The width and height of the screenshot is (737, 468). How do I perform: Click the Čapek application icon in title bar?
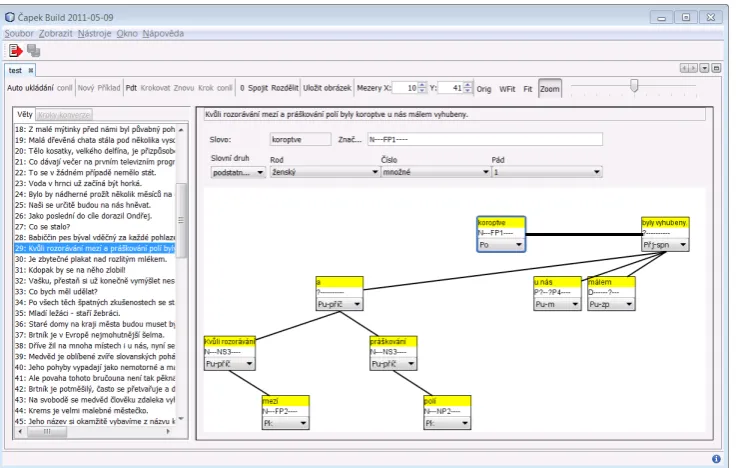point(10,17)
